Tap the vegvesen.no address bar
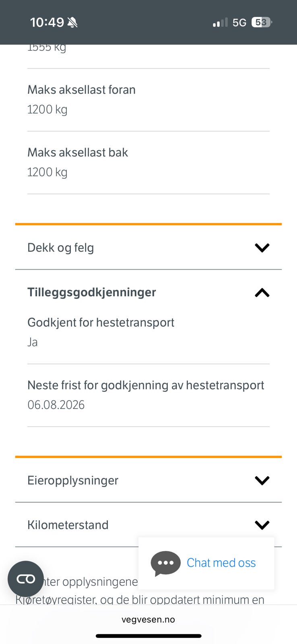297x644 pixels. 148,619
